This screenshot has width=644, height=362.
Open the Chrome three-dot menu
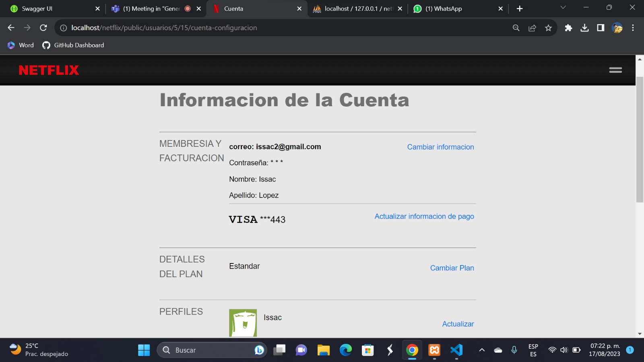[634, 28]
